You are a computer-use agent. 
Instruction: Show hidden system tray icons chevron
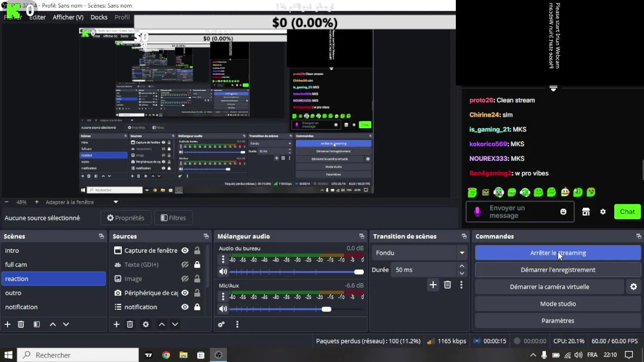(x=533, y=355)
